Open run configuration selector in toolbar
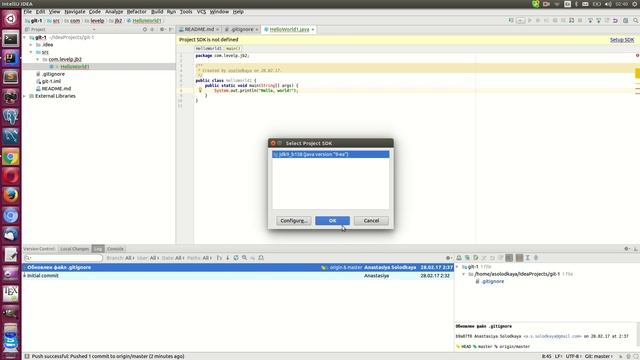The height and width of the screenshot is (360, 640). [520, 20]
